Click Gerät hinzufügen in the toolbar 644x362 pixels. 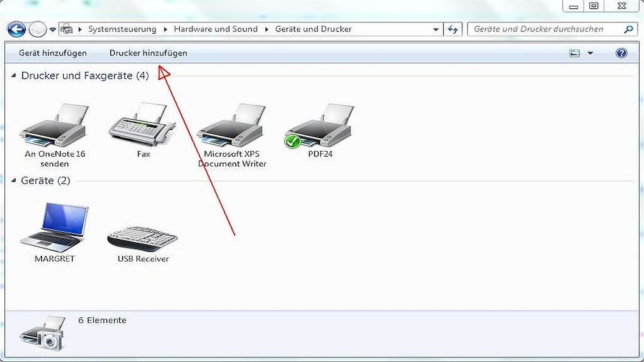pos(53,54)
